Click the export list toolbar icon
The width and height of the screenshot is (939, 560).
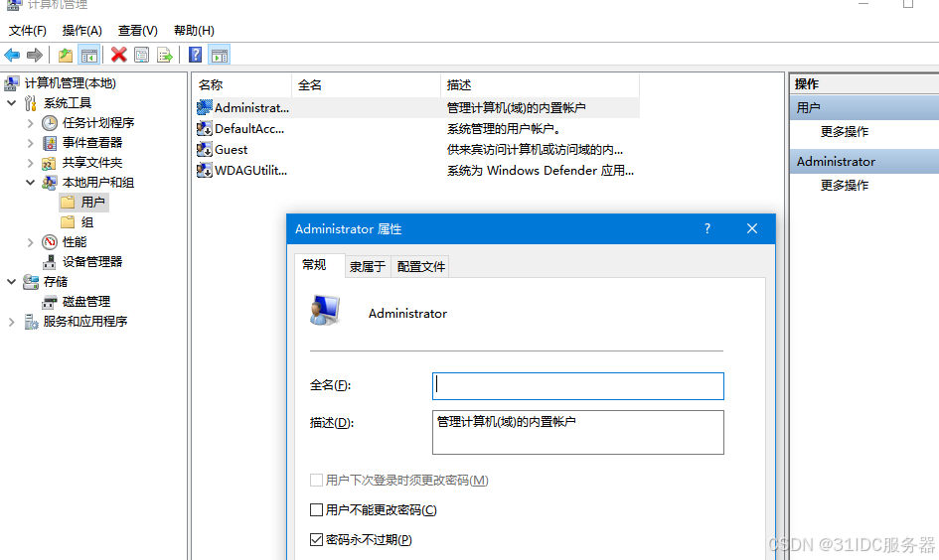(x=165, y=56)
